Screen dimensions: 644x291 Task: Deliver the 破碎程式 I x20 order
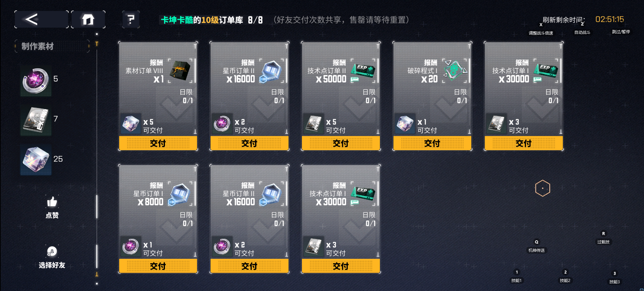pos(432,143)
